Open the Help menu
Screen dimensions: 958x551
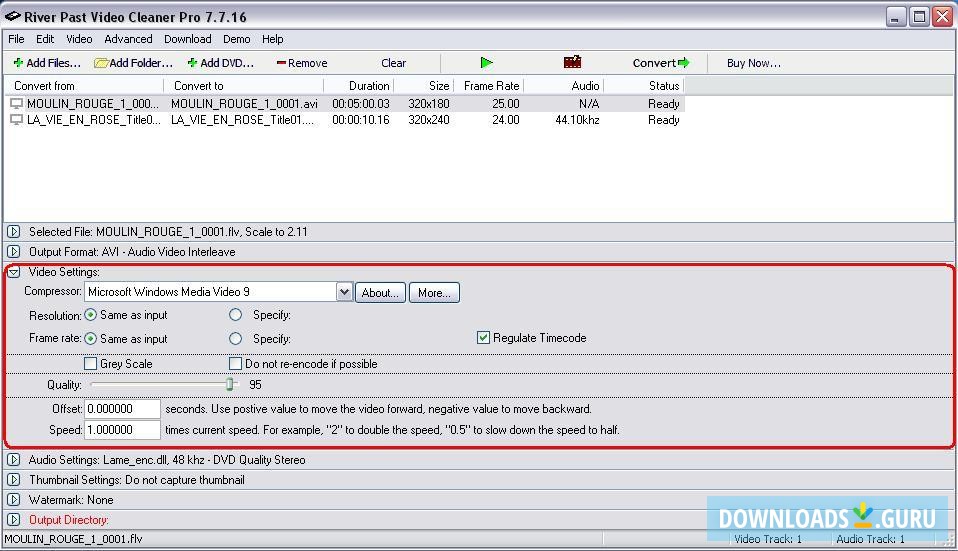tap(272, 39)
